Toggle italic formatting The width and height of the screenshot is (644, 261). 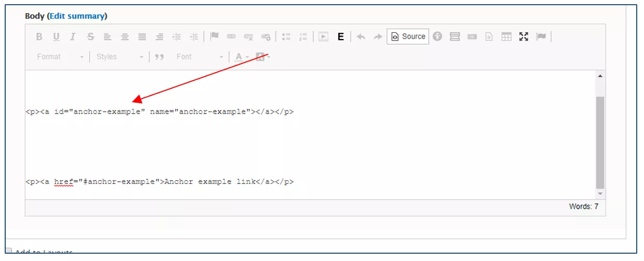[73, 36]
